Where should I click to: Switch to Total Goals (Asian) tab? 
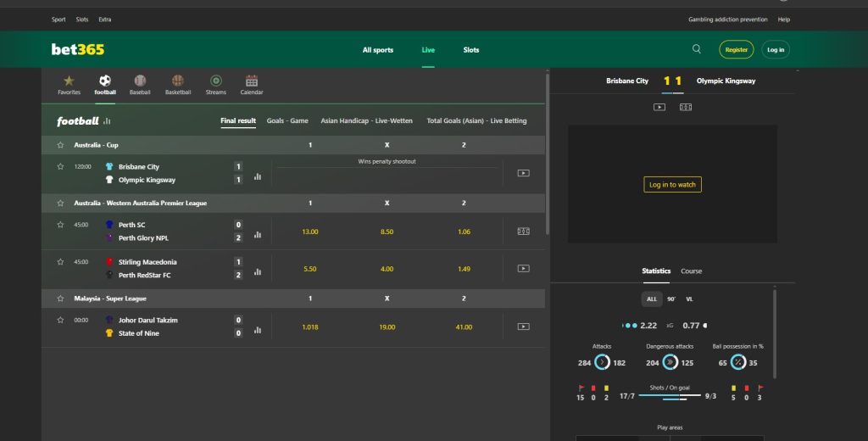click(x=476, y=120)
